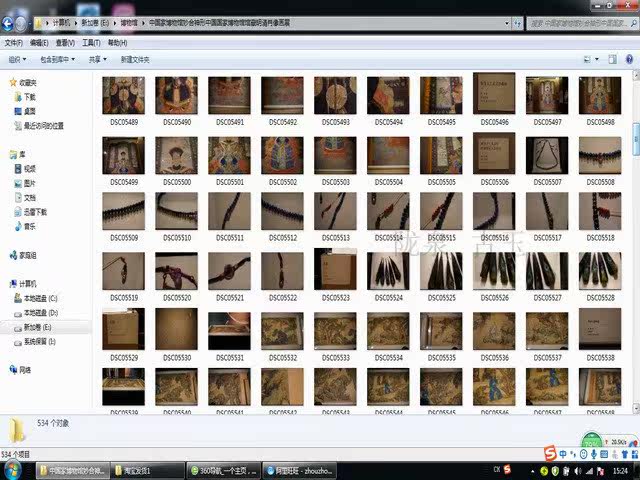Image resolution: width=640 pixels, height=480 pixels.
Task: Select thumbnail DSC05496
Action: point(494,93)
